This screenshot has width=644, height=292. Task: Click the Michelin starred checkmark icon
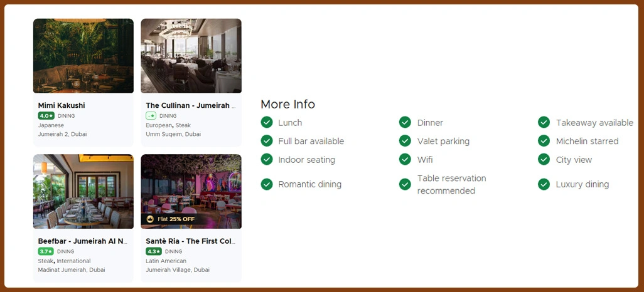point(544,141)
